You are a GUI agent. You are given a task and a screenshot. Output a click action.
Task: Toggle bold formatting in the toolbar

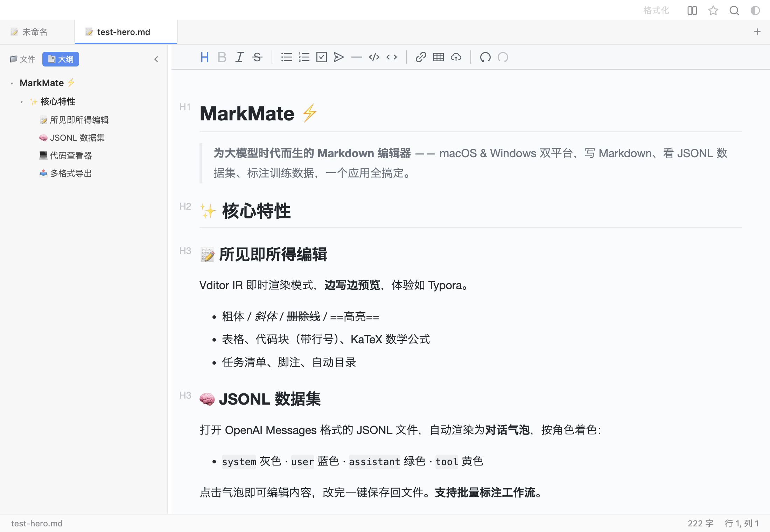tap(222, 57)
